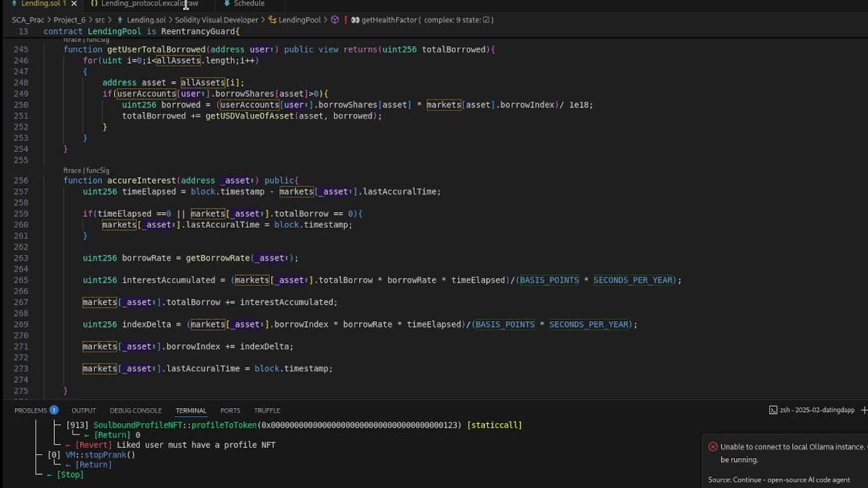
Task: Close the Lending.sol editor tab
Action: (74, 3)
